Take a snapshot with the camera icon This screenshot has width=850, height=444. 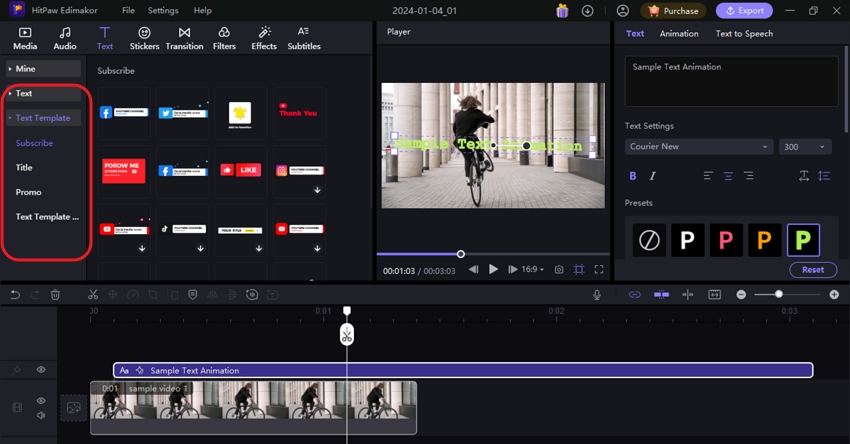559,270
